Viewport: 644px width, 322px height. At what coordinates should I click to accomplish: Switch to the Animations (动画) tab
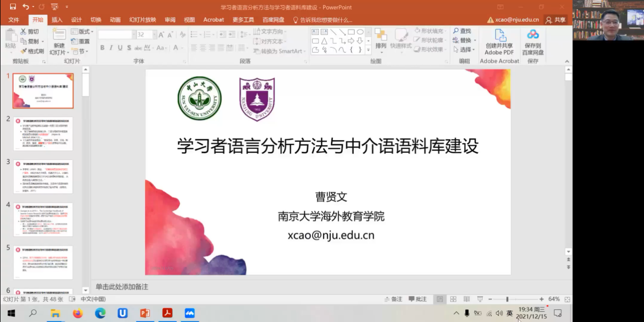click(115, 20)
